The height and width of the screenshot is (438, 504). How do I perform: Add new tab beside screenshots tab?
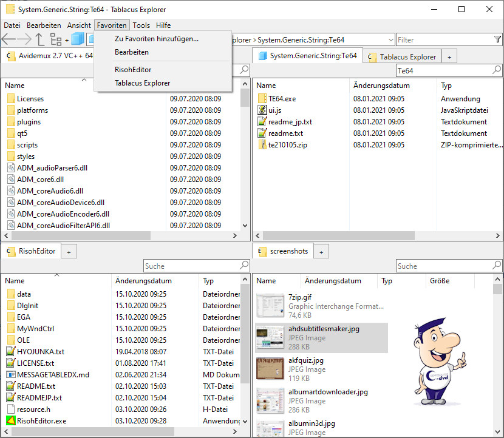[x=321, y=251]
